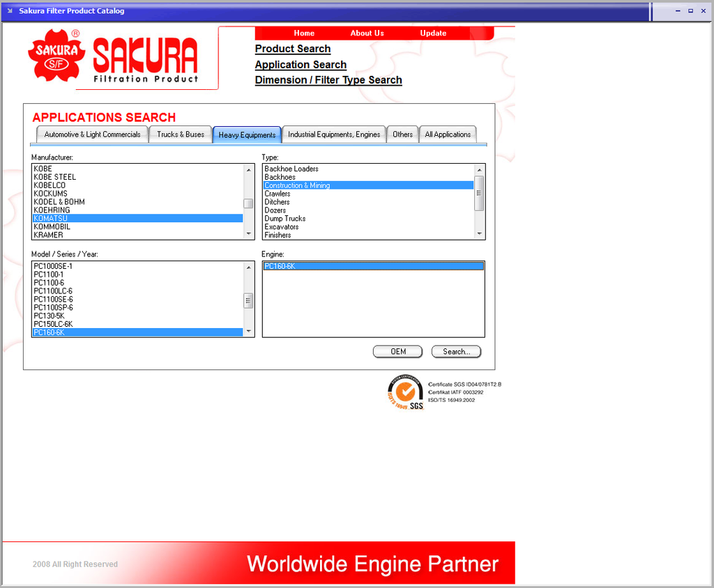Switch to the Trucks & Buses tab

point(181,134)
